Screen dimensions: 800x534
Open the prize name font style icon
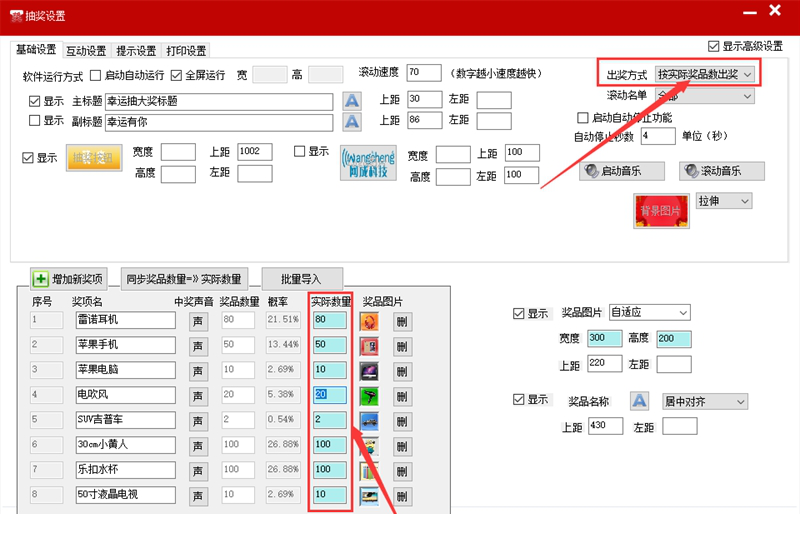pyautogui.click(x=639, y=401)
